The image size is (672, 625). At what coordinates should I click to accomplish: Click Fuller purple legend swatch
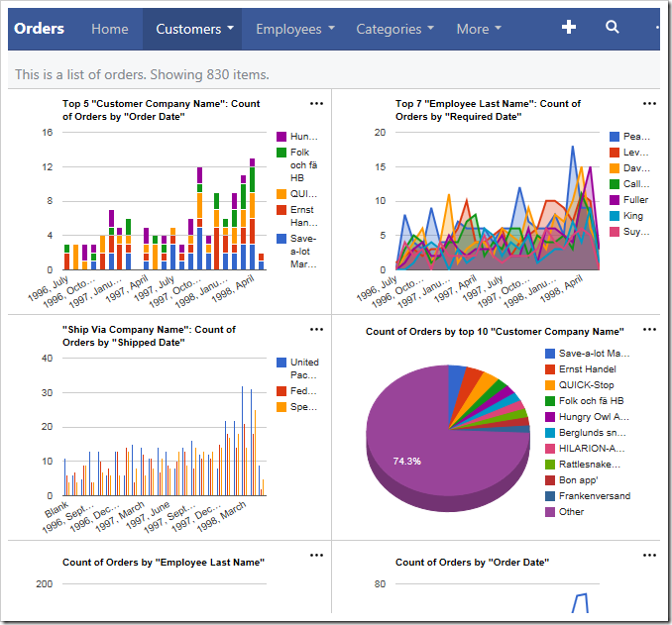(615, 200)
